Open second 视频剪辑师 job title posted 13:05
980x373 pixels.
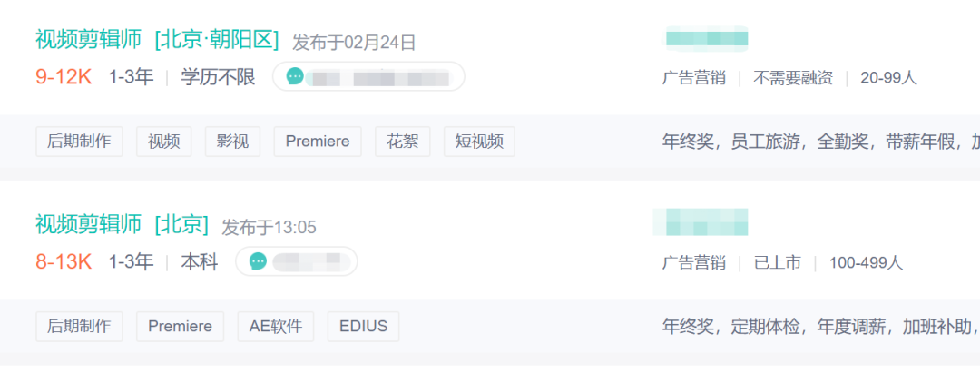(x=89, y=223)
